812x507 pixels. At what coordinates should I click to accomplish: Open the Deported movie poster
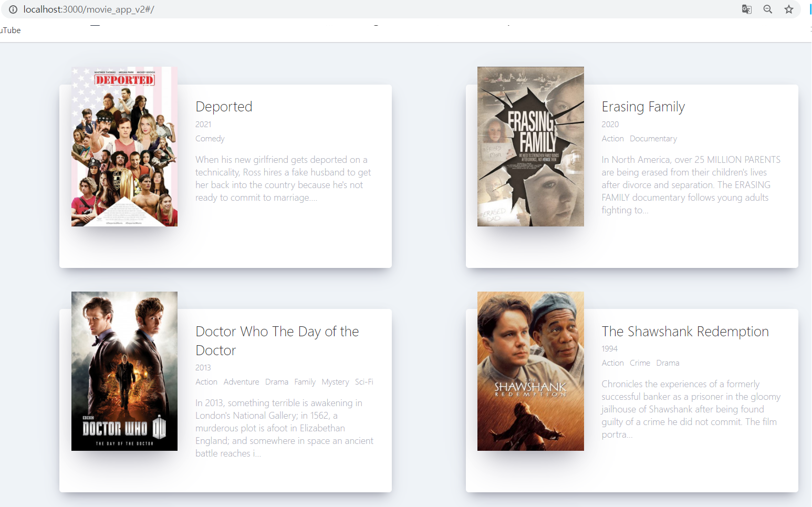[x=124, y=147]
